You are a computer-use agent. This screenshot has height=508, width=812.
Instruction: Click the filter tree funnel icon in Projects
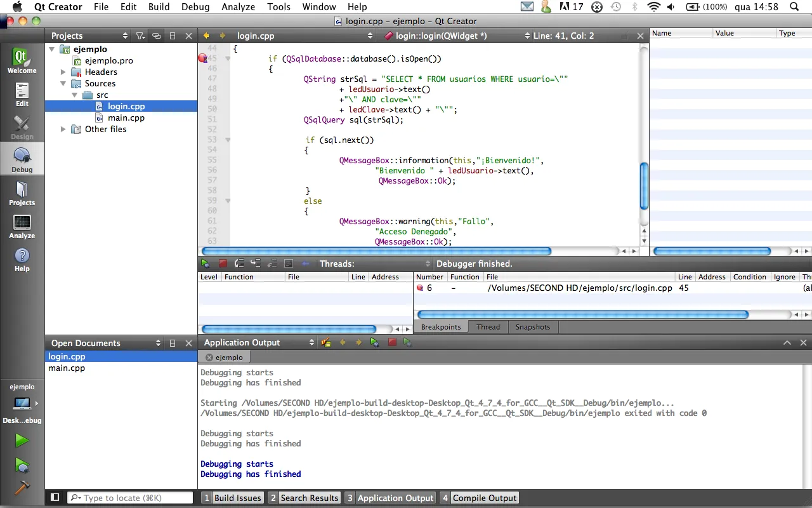(141, 36)
